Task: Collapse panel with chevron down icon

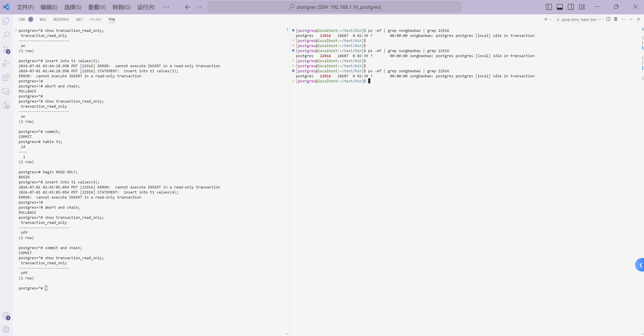Action: (631, 19)
